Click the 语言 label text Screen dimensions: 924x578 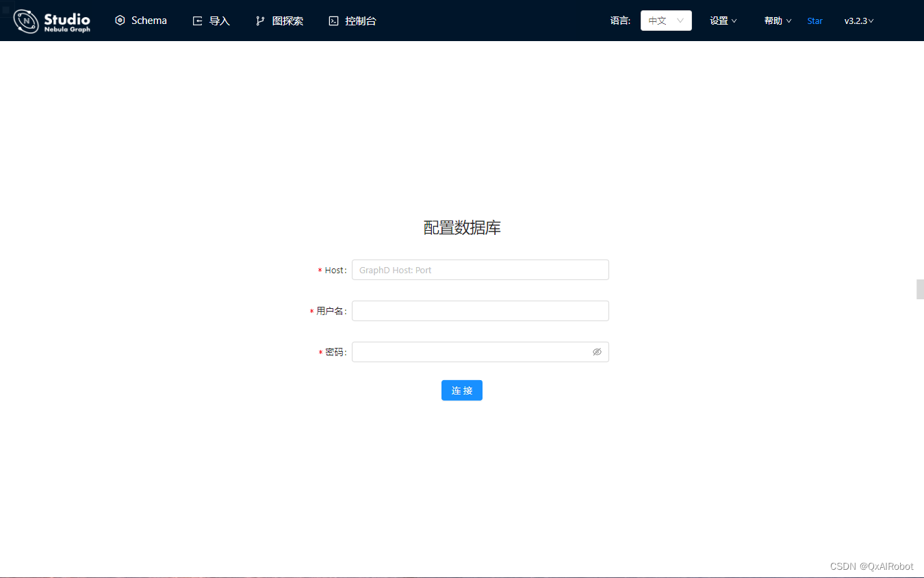[x=620, y=21]
